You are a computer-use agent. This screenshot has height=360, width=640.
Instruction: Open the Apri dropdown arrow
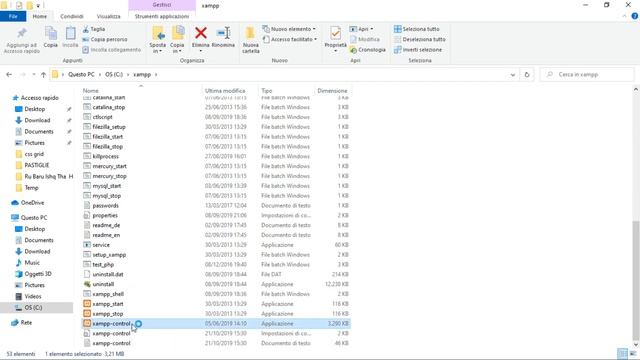371,29
